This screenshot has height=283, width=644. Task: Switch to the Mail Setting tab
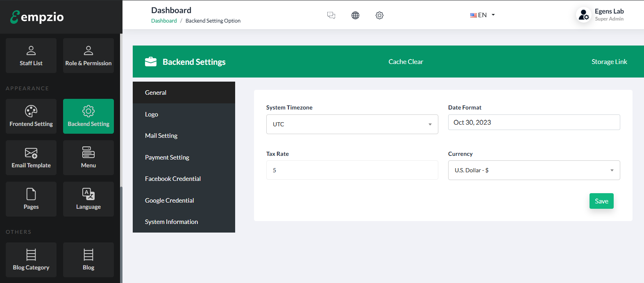(x=161, y=136)
